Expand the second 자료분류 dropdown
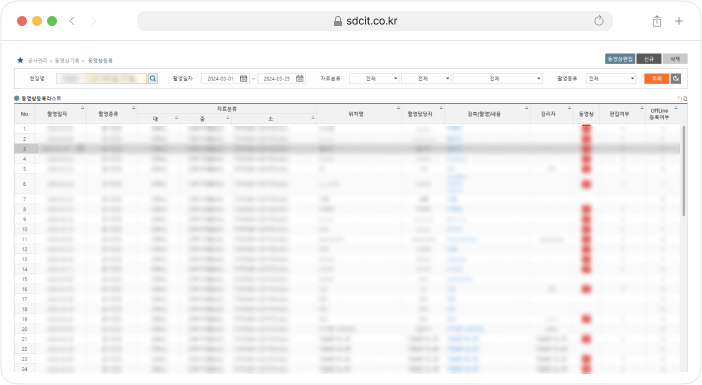 [426, 78]
